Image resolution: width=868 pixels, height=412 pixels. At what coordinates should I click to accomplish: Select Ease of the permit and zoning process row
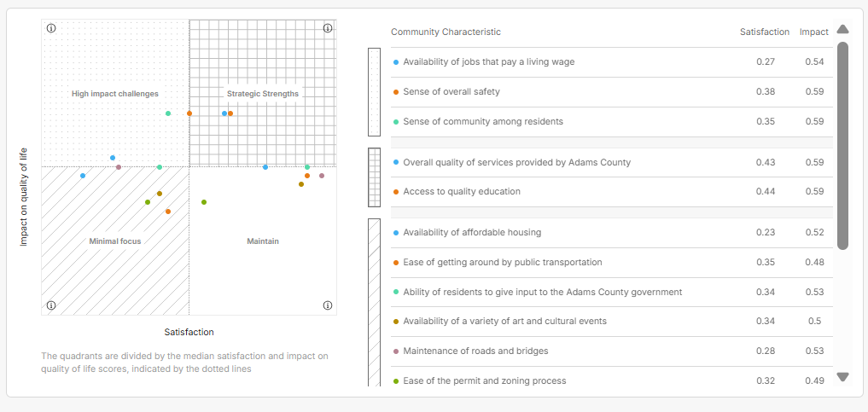pos(612,377)
